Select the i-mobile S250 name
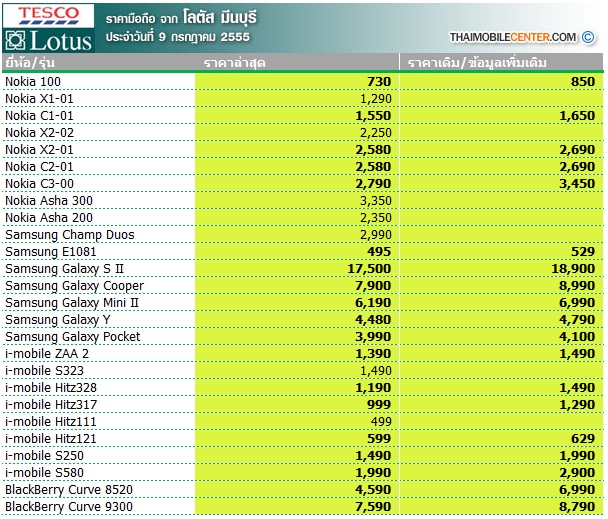 click(44, 456)
